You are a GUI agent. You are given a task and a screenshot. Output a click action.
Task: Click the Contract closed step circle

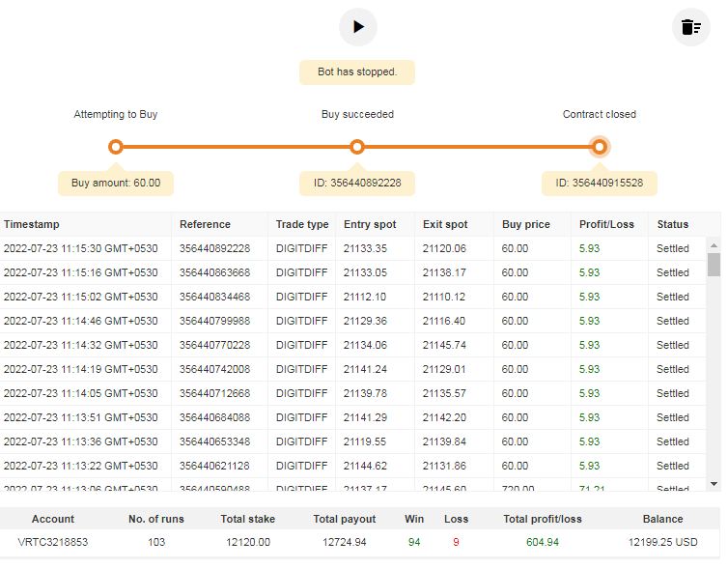click(600, 147)
